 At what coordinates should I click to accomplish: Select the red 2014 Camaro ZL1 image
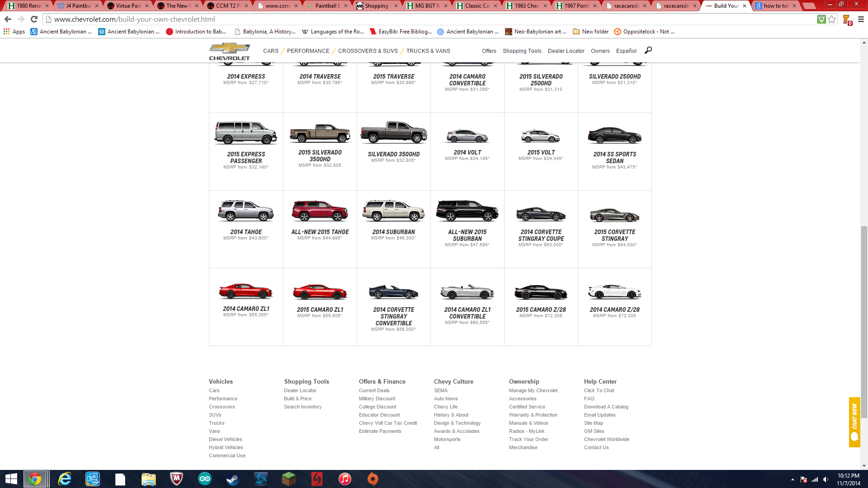246,291
